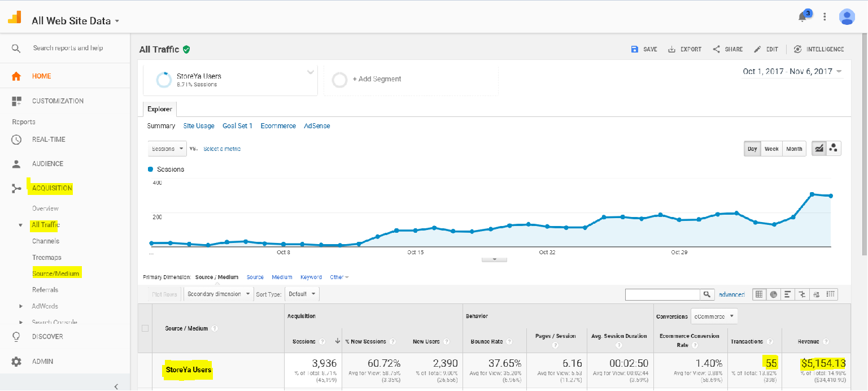Open the Secondary dimension dropdown
The height and width of the screenshot is (391, 868).
pyautogui.click(x=219, y=294)
